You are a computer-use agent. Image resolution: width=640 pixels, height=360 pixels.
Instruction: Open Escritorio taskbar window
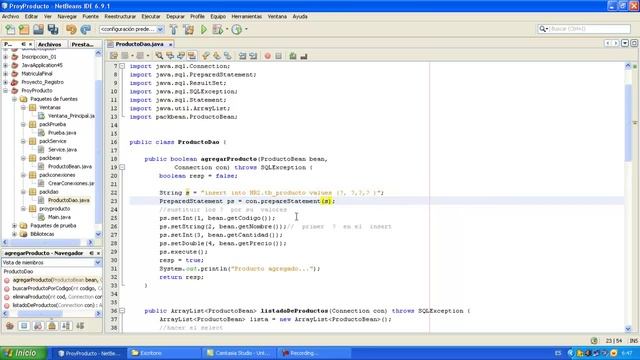point(164,353)
